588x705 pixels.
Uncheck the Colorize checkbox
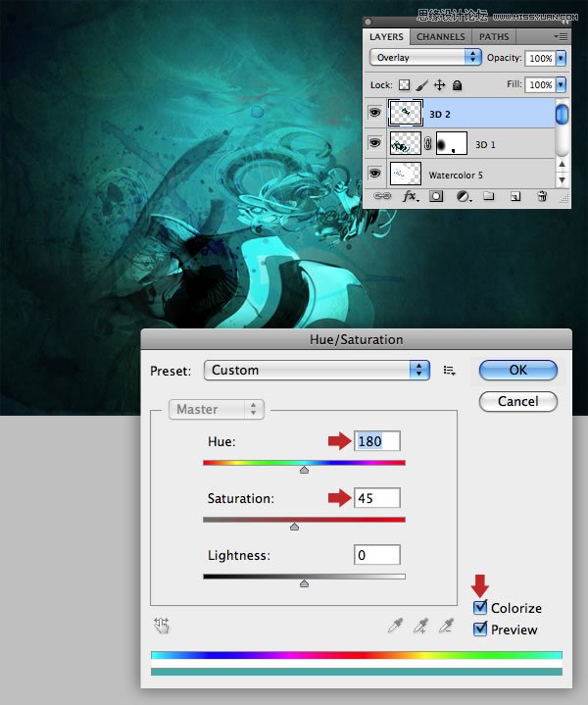click(x=479, y=608)
